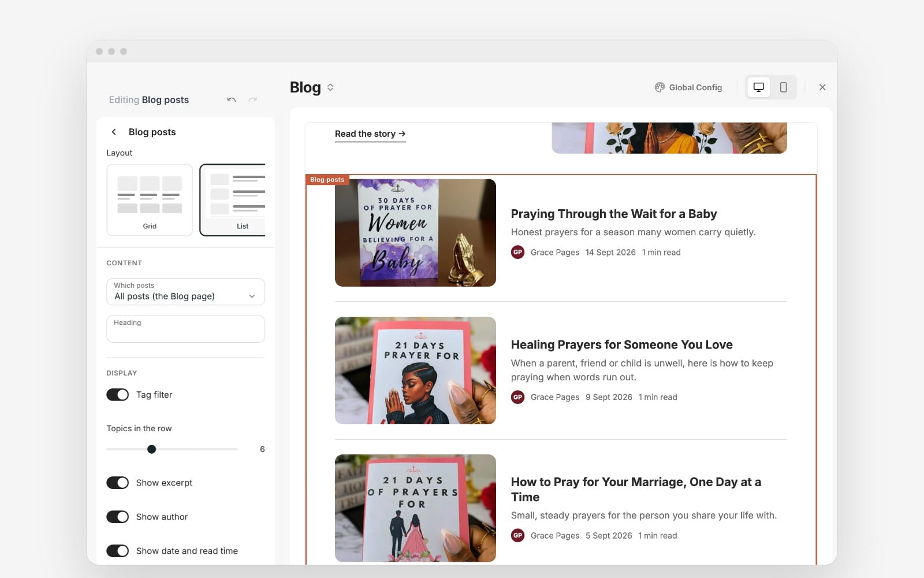
Task: Open Praying Through the Wait for a Baby
Action: coord(614,214)
